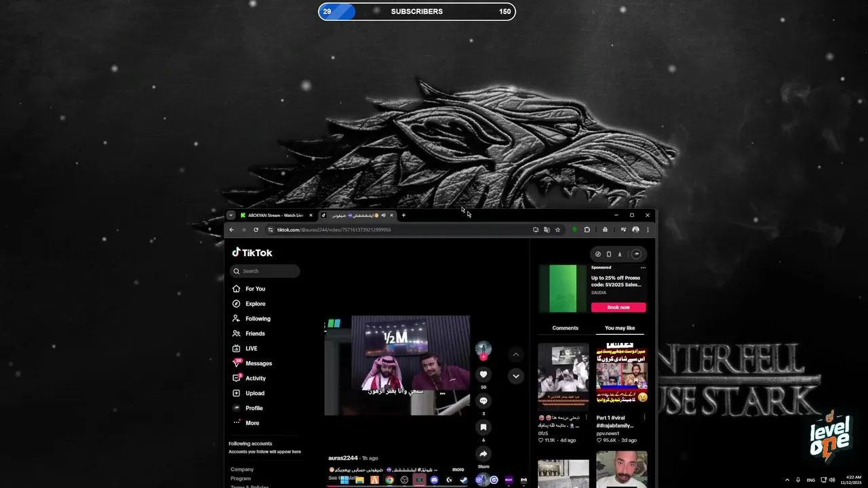Reload the TikTok page

[x=256, y=230]
